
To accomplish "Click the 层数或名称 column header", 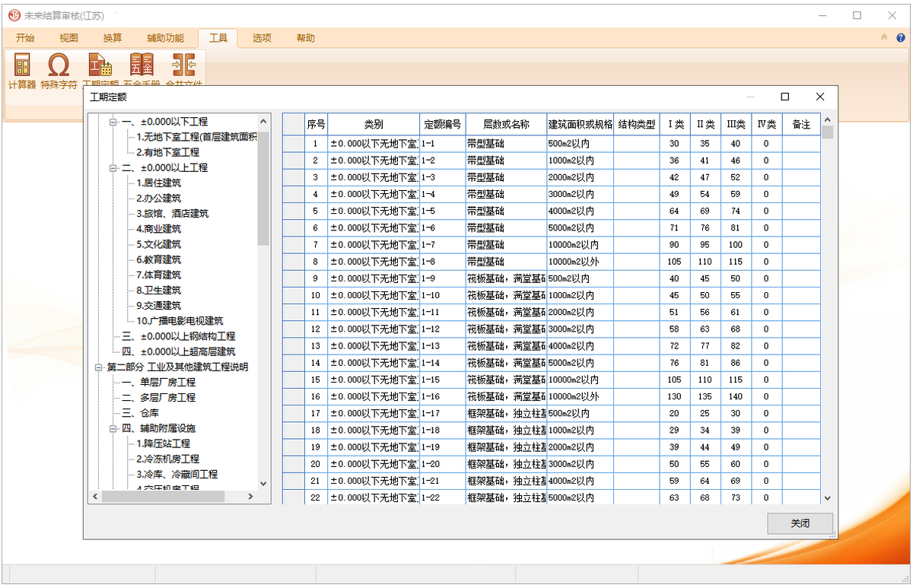I will point(506,125).
